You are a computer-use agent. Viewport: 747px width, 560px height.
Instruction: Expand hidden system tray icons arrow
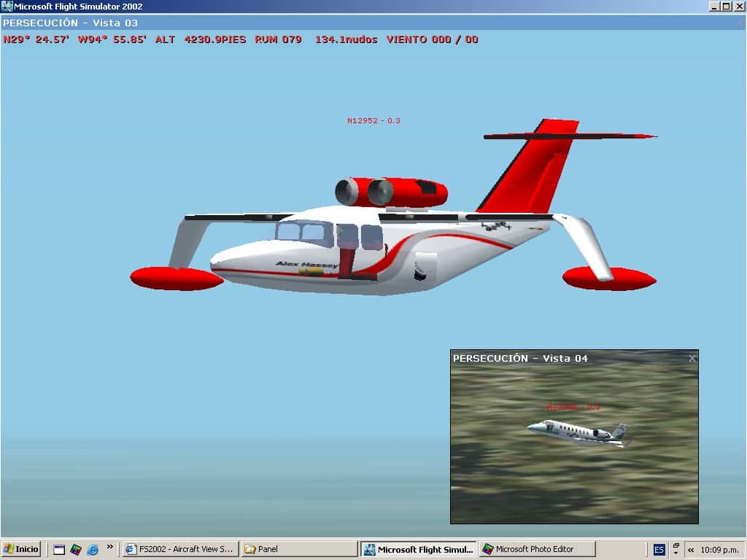click(691, 549)
